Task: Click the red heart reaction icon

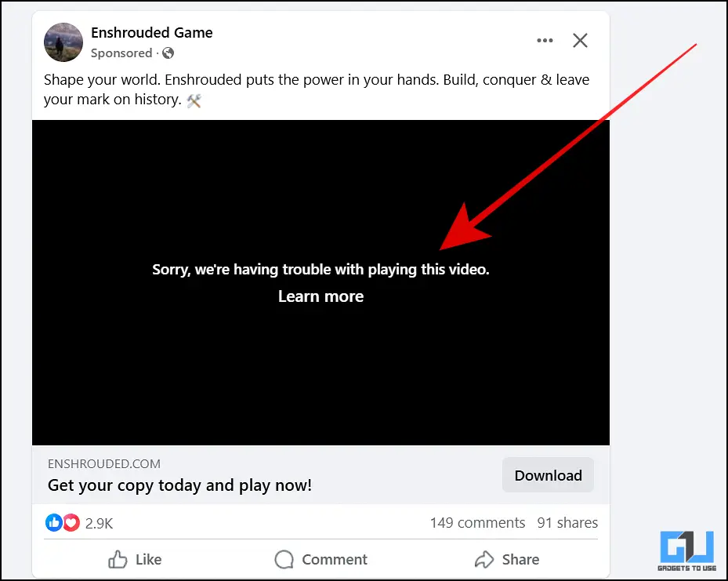Action: 71,523
